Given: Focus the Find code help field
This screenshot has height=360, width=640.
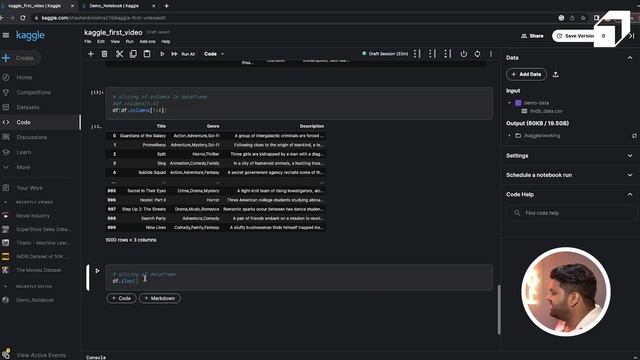Looking at the screenshot, I should click(x=571, y=213).
